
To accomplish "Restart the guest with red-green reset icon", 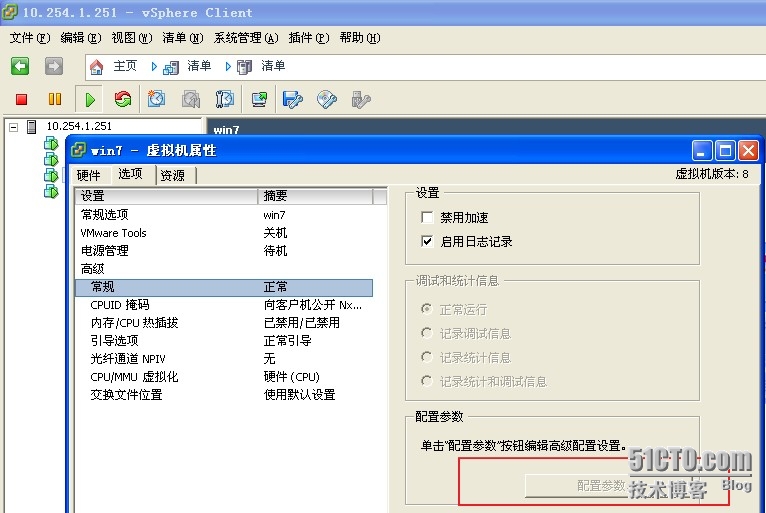I will (x=123, y=99).
